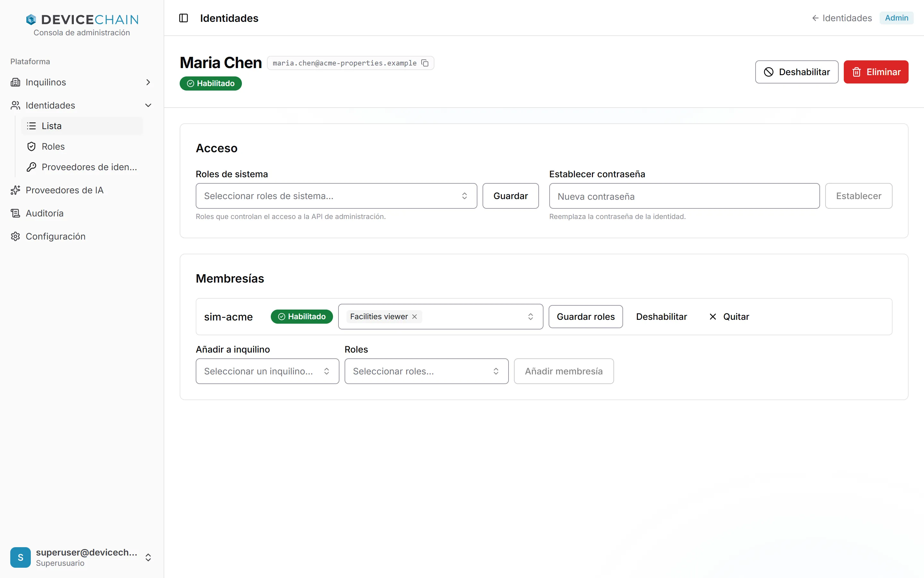The image size is (924, 578).
Task: Go to Proveedores de IA
Action: pos(82,190)
